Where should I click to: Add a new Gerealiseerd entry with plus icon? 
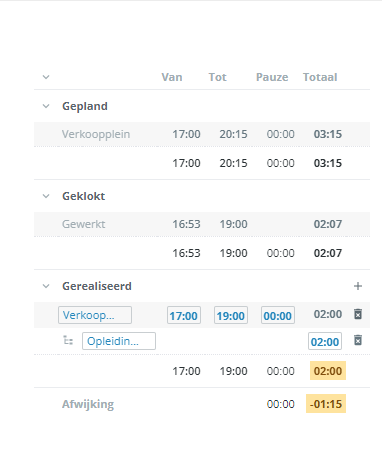358,286
